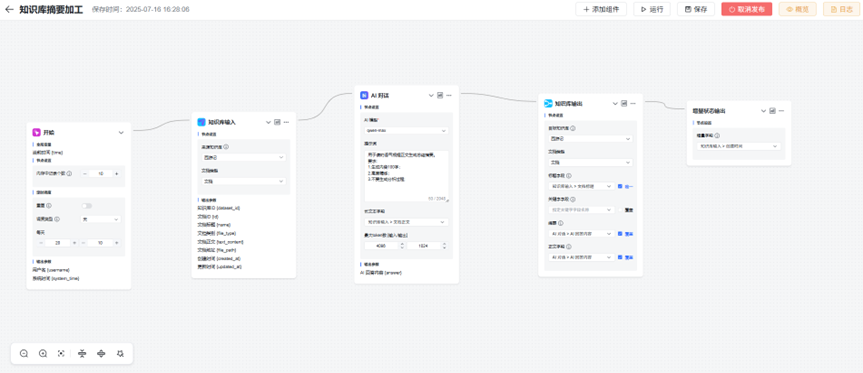This screenshot has width=863, height=373.
Task: Click the red 取消发布 button
Action: (746, 9)
